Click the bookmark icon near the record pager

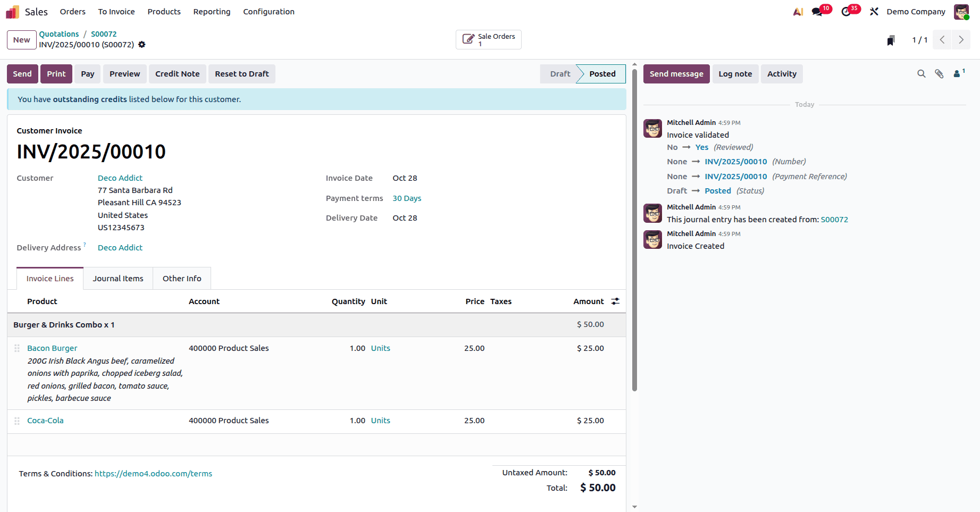[891, 39]
